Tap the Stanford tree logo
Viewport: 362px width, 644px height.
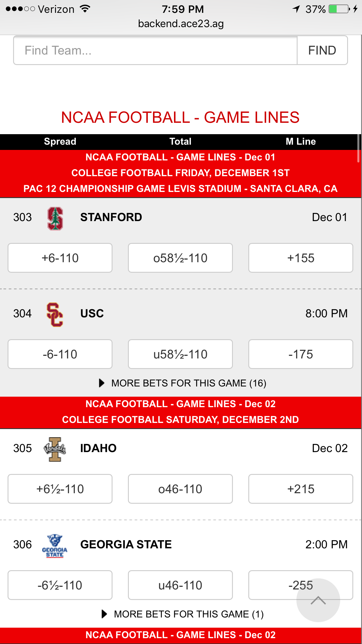tap(55, 219)
